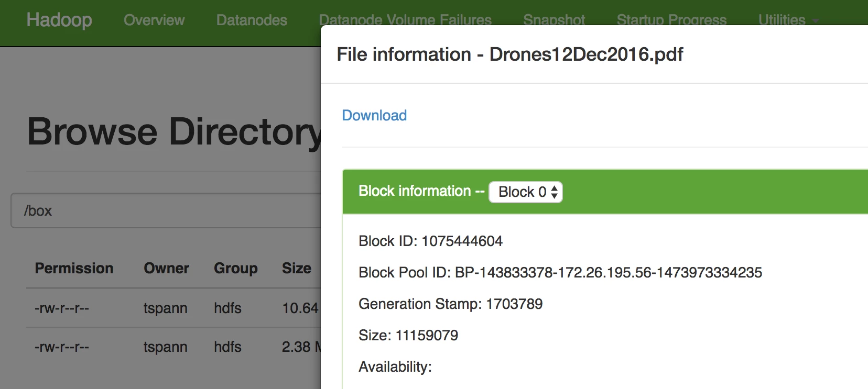Click the Size column header

click(297, 268)
